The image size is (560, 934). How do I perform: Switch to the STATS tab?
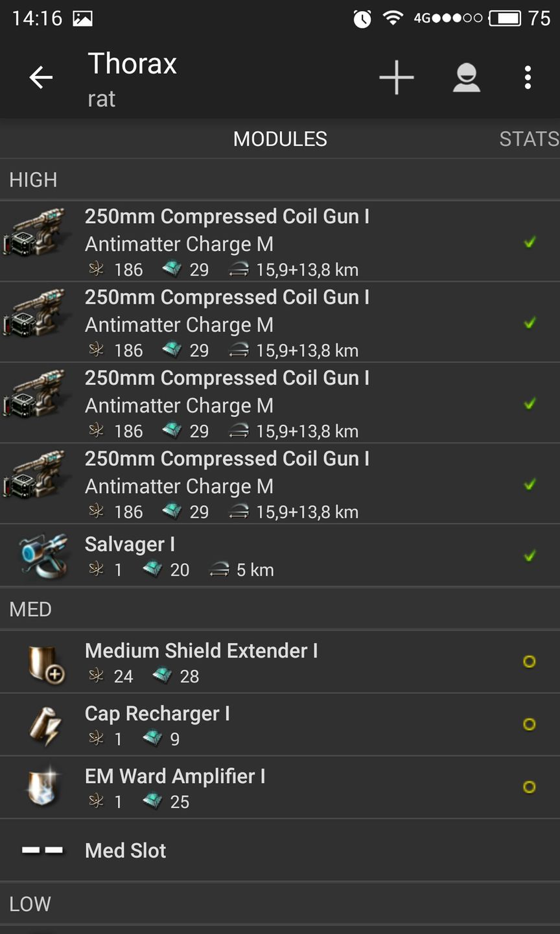pos(528,139)
